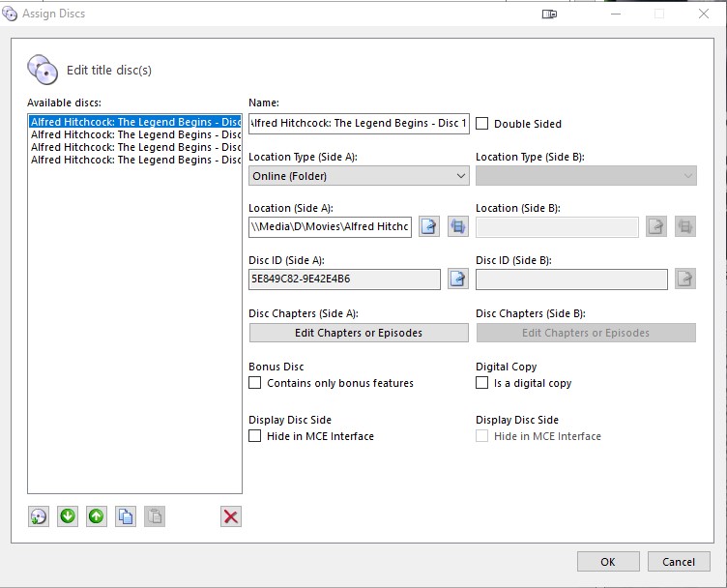
Task: Select the fourth disc in Available discs
Action: coord(135,160)
